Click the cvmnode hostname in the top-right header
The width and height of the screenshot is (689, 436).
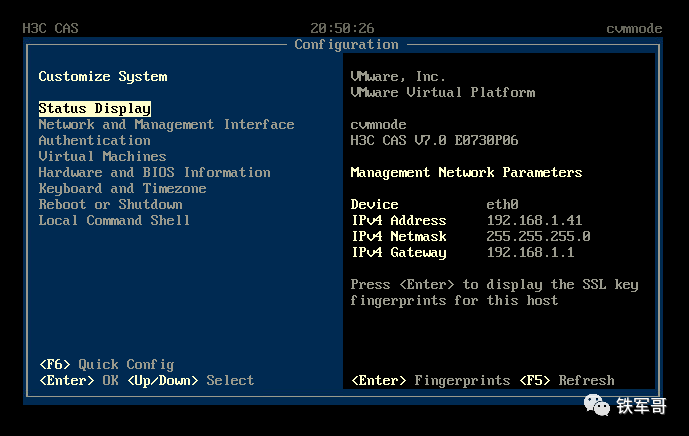coord(634,29)
